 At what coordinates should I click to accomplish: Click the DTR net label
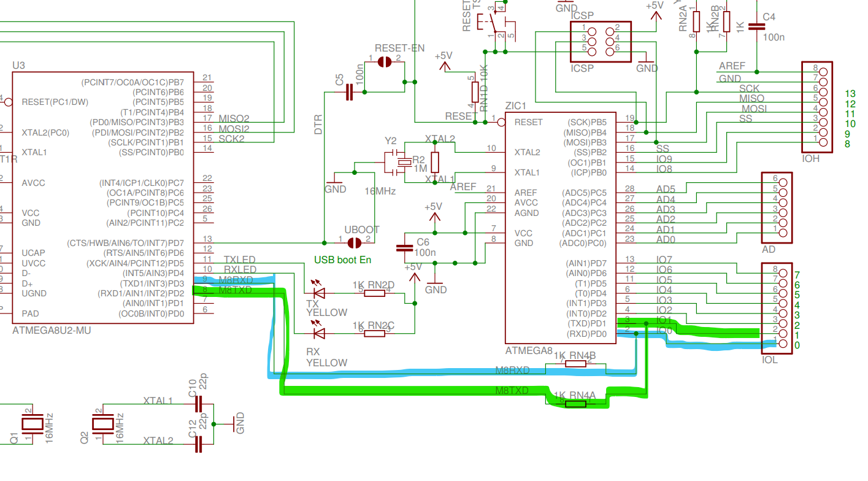(x=318, y=125)
